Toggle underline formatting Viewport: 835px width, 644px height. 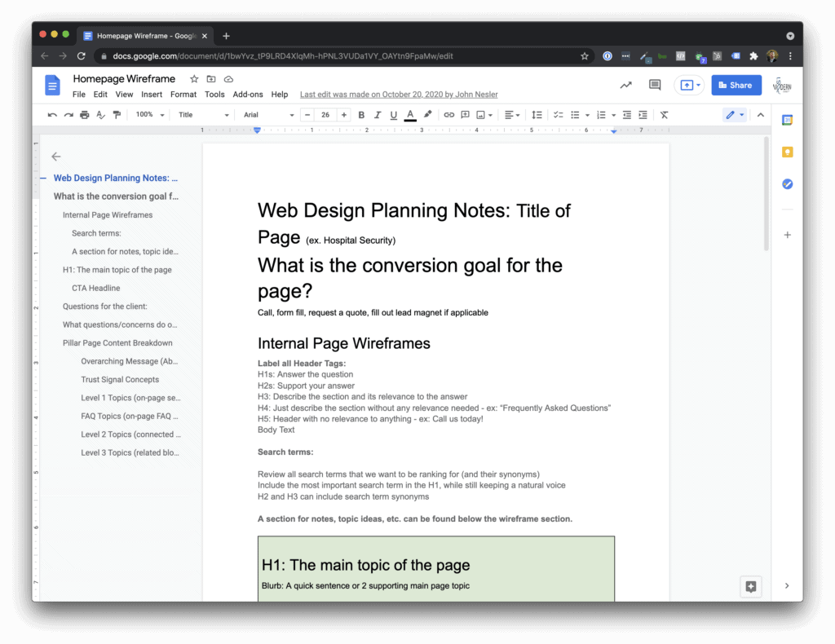coord(392,115)
